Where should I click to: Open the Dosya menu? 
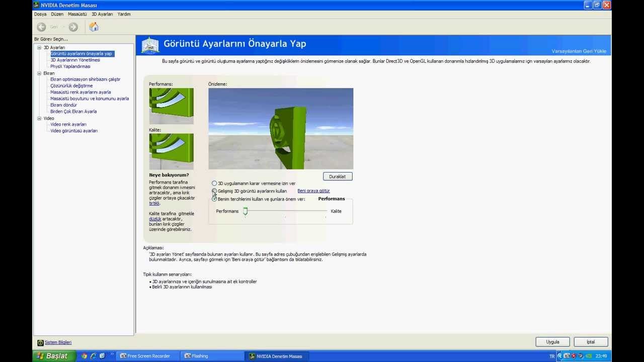tap(40, 14)
